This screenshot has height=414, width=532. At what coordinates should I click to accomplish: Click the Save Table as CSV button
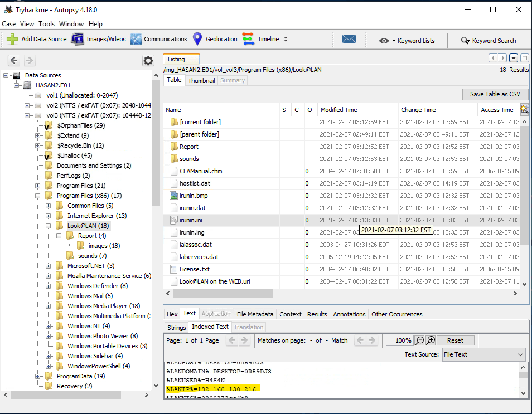click(x=495, y=94)
